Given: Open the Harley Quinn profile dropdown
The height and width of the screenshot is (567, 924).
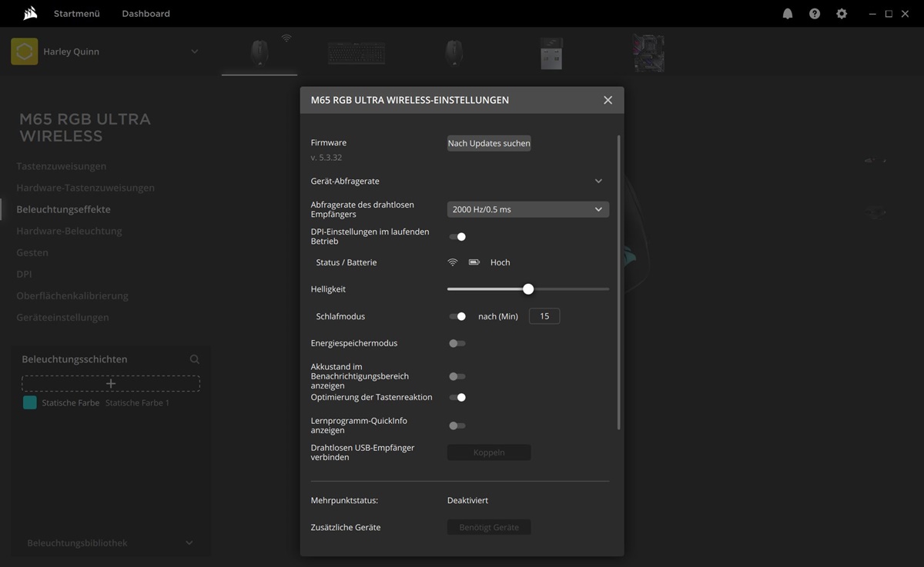Looking at the screenshot, I should (x=194, y=52).
